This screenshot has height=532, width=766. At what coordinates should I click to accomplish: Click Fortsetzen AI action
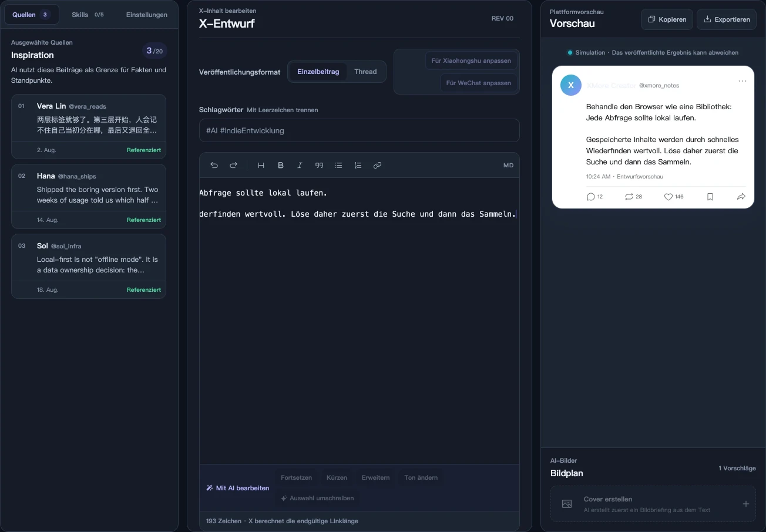(296, 477)
